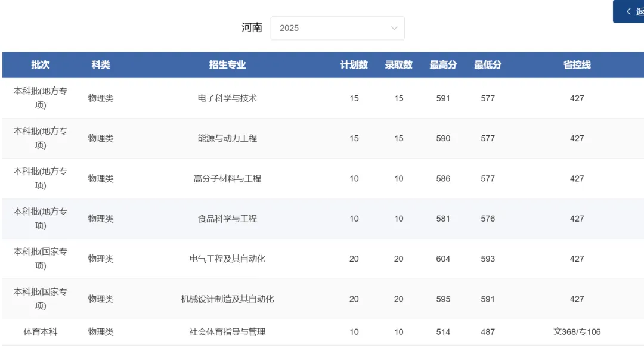Click 本科批(国家专项) batch in 电气工程 row

point(41,259)
